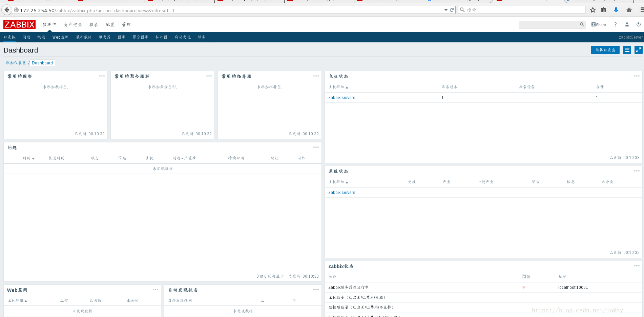This screenshot has width=644, height=317.
Task: Click the browser 搜索 search box
Action: pos(522,10)
